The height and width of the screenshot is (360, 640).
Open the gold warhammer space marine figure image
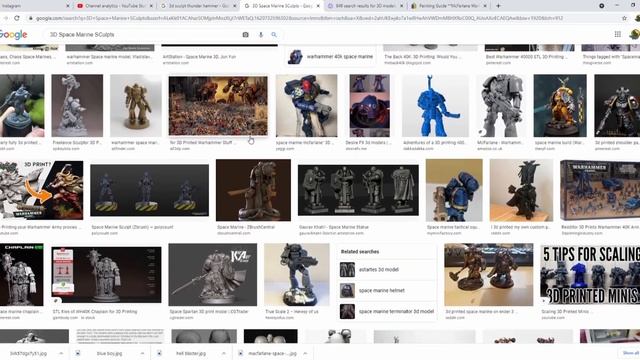coord(136,106)
